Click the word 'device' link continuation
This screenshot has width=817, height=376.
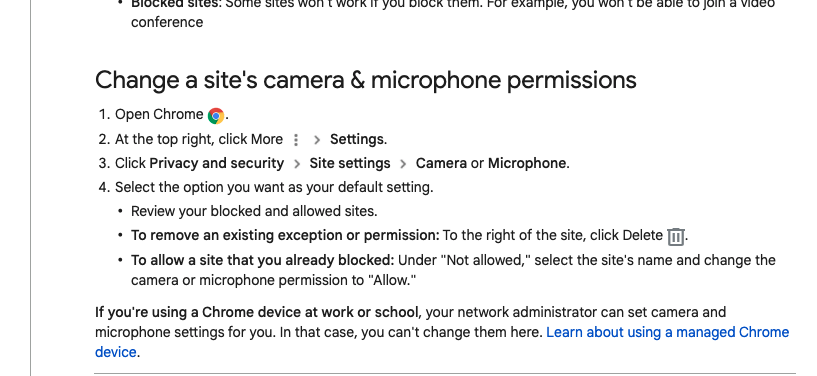point(116,352)
